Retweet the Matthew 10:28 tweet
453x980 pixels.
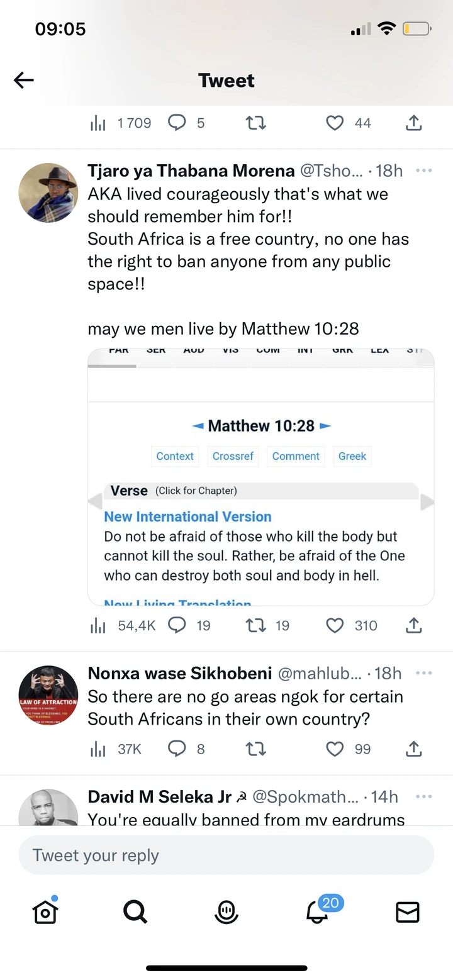pyautogui.click(x=255, y=625)
